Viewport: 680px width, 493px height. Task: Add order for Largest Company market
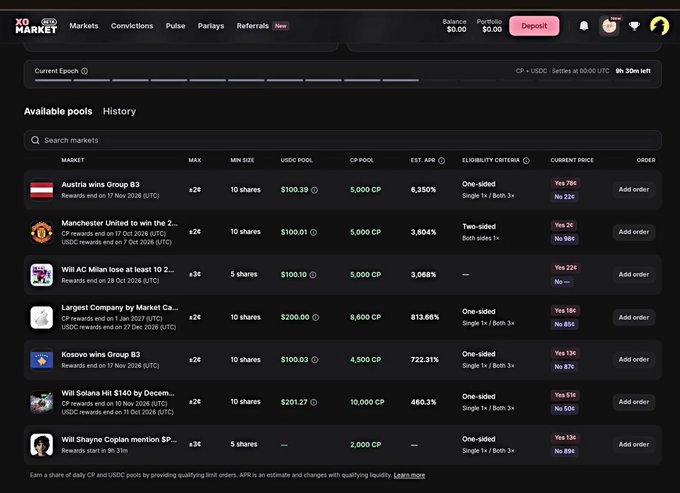point(634,317)
